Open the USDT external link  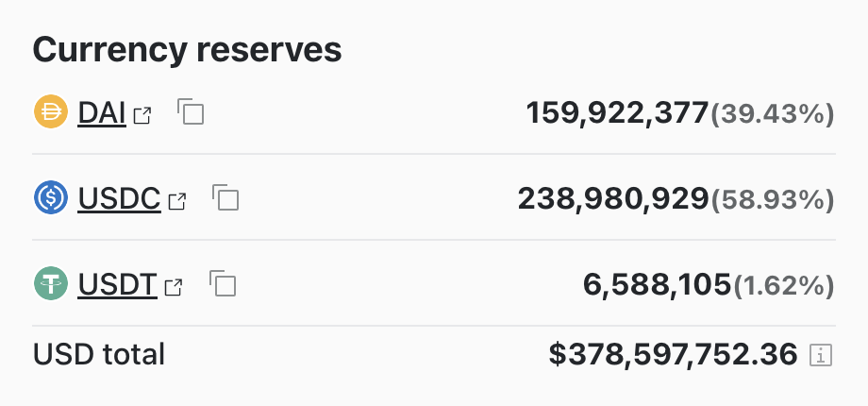coord(117,285)
